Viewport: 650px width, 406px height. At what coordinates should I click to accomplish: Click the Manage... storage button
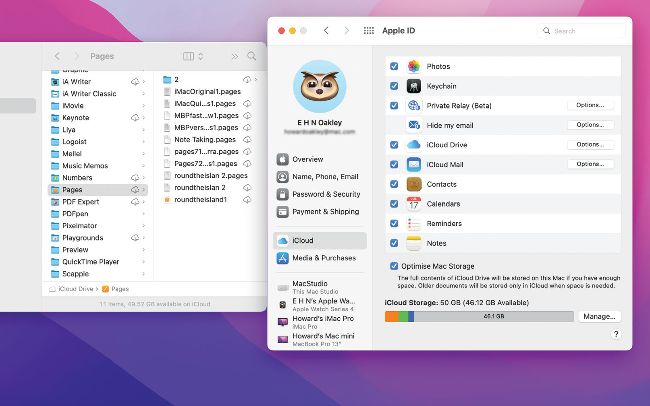(x=599, y=316)
